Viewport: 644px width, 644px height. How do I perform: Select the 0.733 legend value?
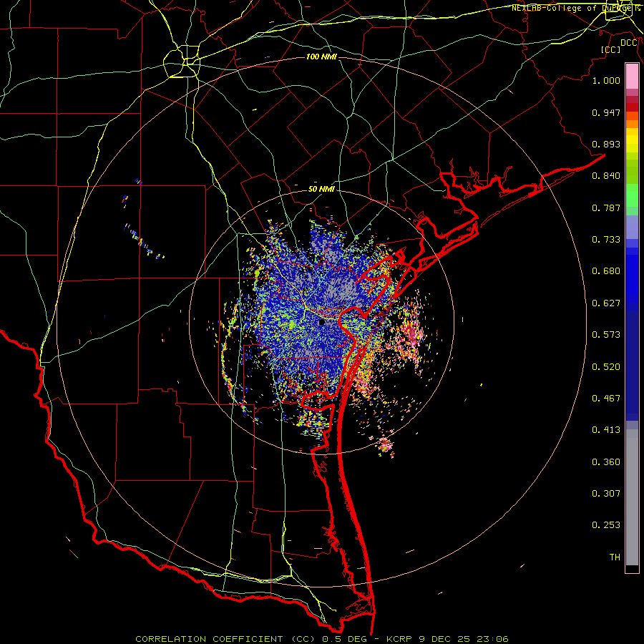tap(606, 240)
